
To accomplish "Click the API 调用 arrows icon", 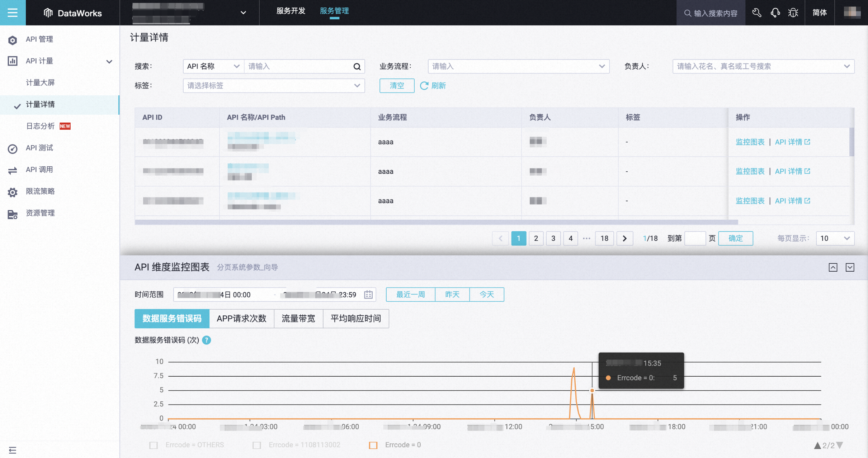I will point(13,170).
